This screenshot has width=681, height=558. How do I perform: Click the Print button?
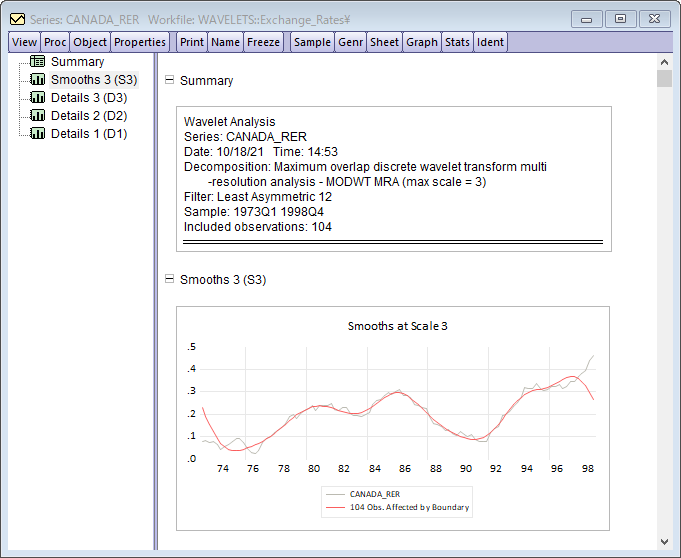point(192,42)
